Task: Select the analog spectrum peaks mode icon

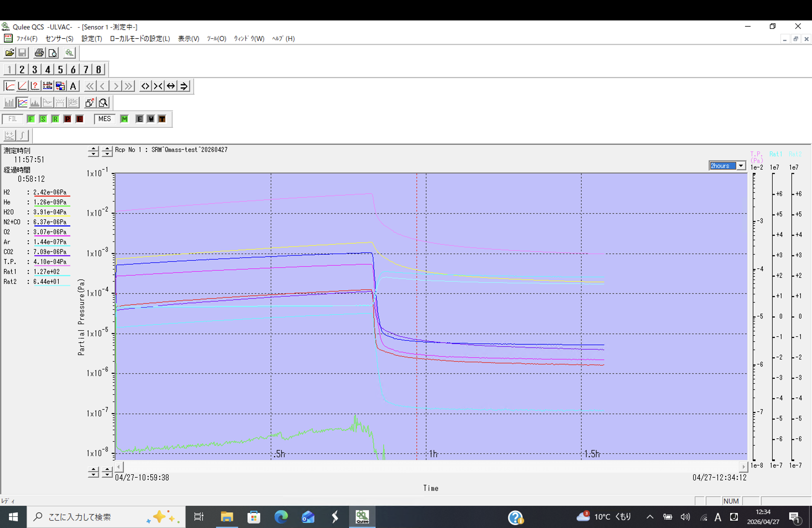Action: [x=35, y=103]
